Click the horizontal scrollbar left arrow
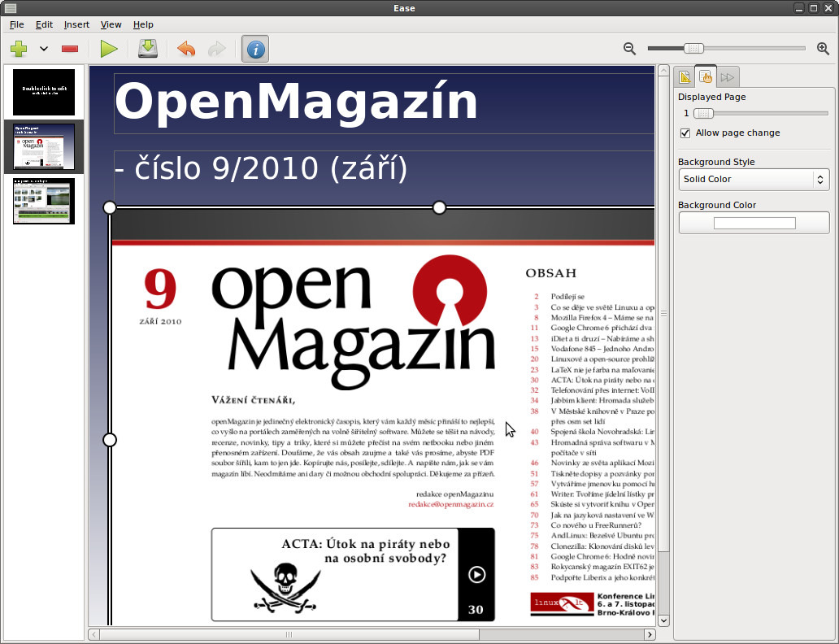 94,634
